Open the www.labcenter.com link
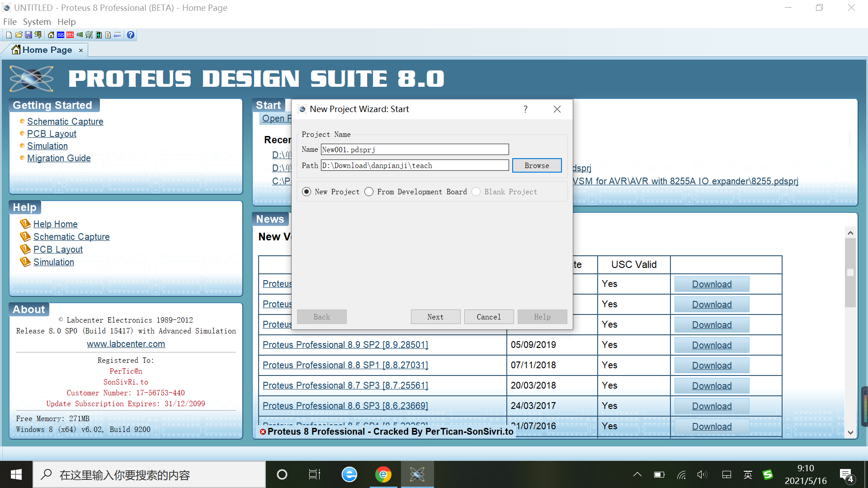 (126, 344)
